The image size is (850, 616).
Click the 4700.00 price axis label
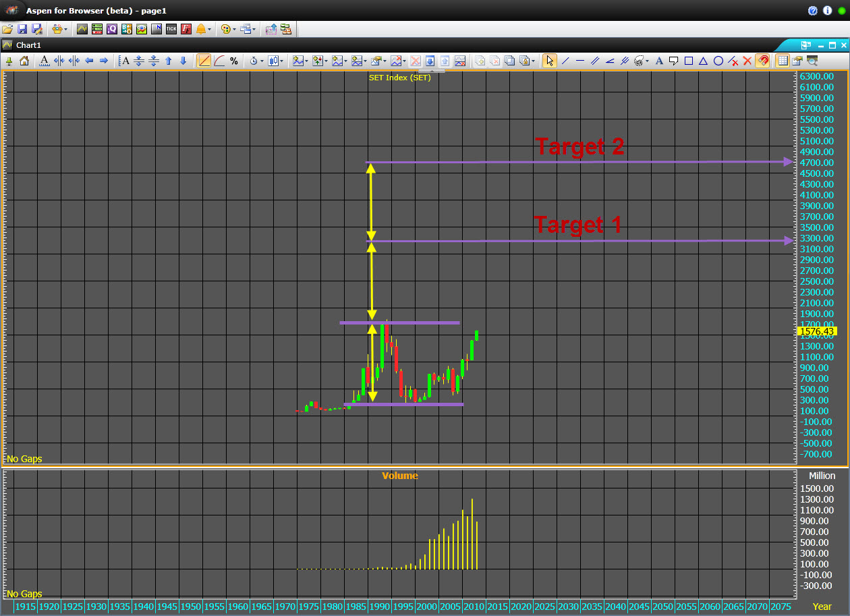816,163
